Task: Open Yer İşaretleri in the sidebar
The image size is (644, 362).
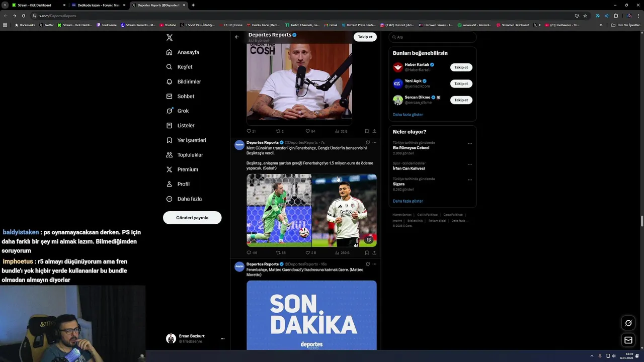Action: (x=186, y=140)
